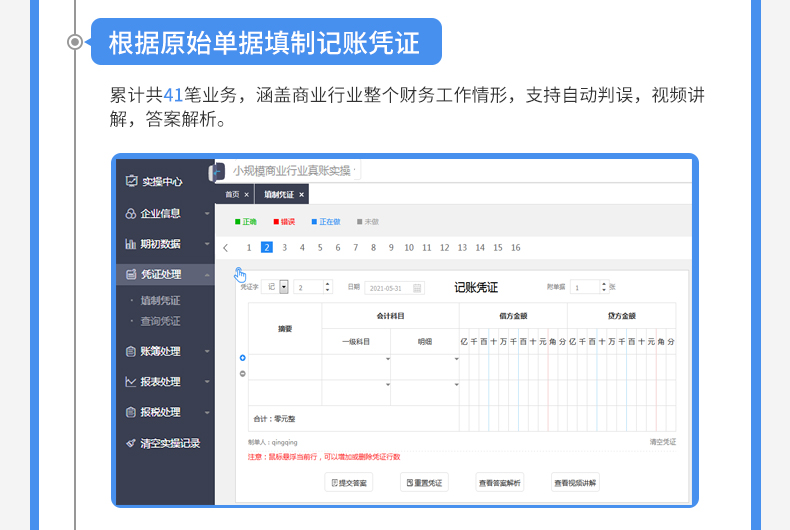Viewport: 790px width, 530px height.
Task: Click the gray 未做 legend marker
Action: point(360,222)
